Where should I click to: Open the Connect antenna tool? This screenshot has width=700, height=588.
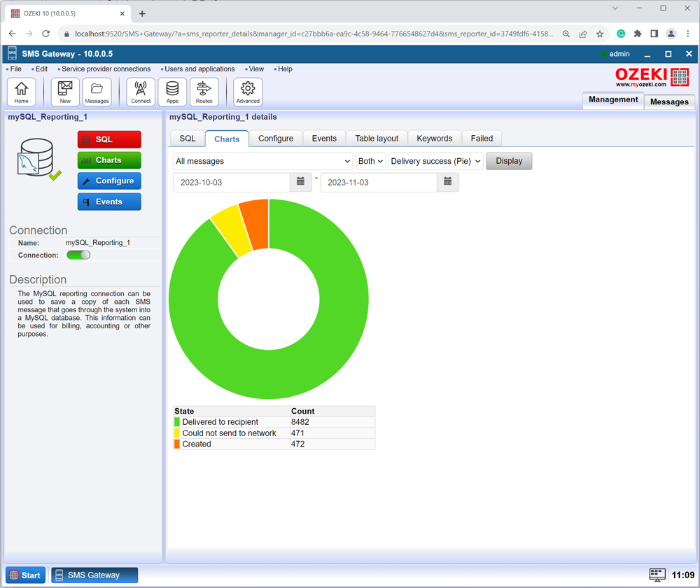pos(141,92)
